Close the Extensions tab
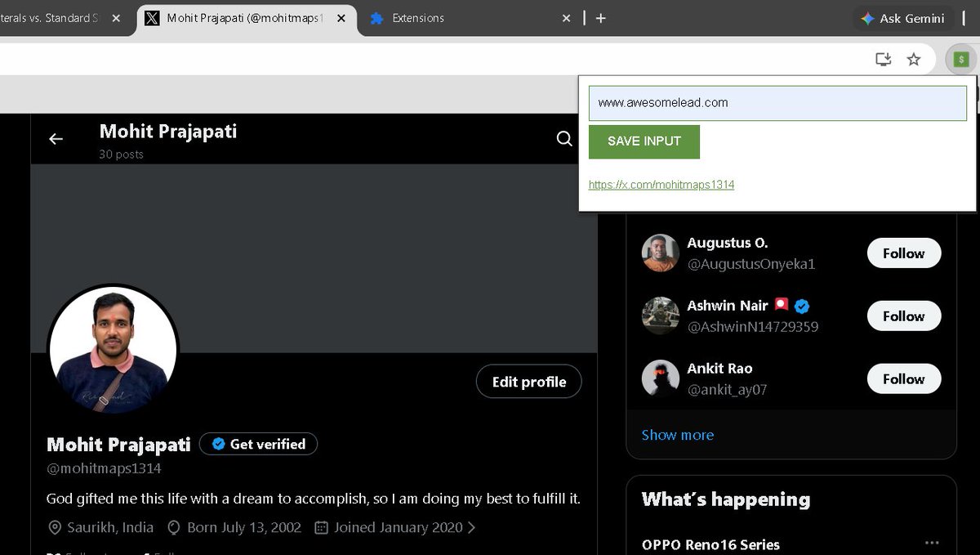This screenshot has width=980, height=555. pyautogui.click(x=567, y=18)
